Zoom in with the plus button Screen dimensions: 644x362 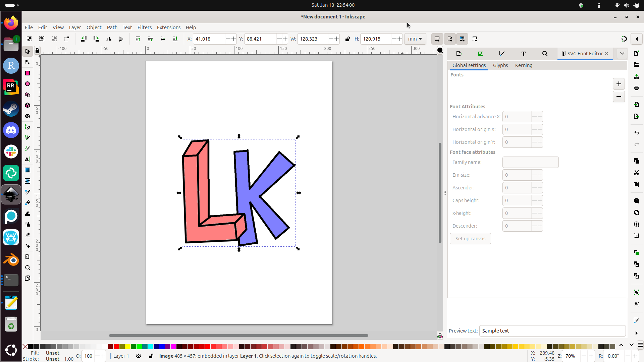click(x=591, y=356)
